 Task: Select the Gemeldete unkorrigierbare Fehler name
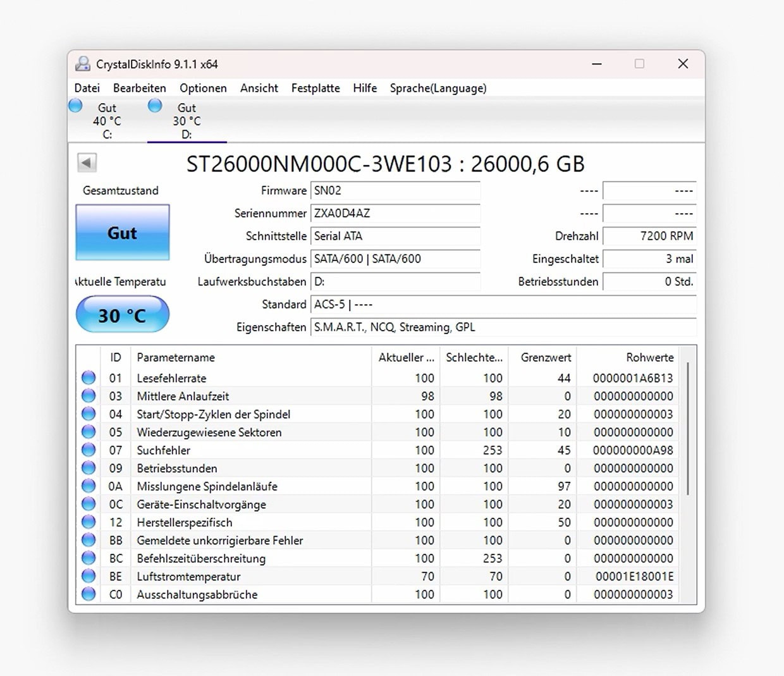coord(220,541)
